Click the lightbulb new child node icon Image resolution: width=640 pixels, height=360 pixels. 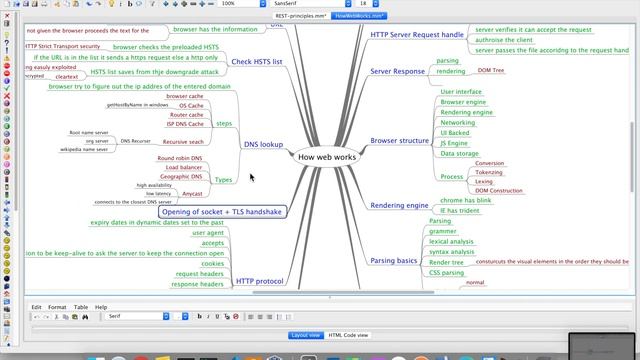click(x=111, y=4)
